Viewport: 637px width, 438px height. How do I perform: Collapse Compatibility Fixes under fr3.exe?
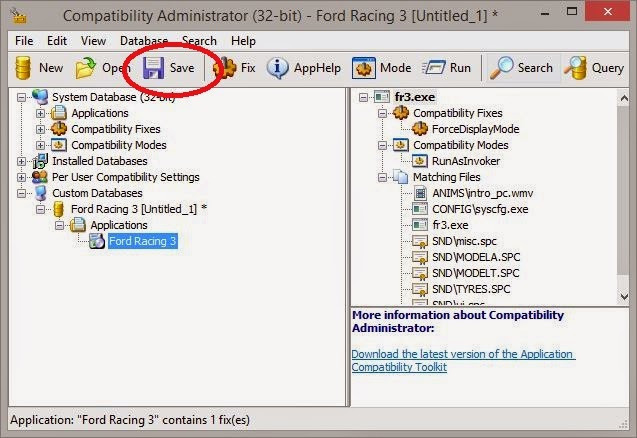382,113
